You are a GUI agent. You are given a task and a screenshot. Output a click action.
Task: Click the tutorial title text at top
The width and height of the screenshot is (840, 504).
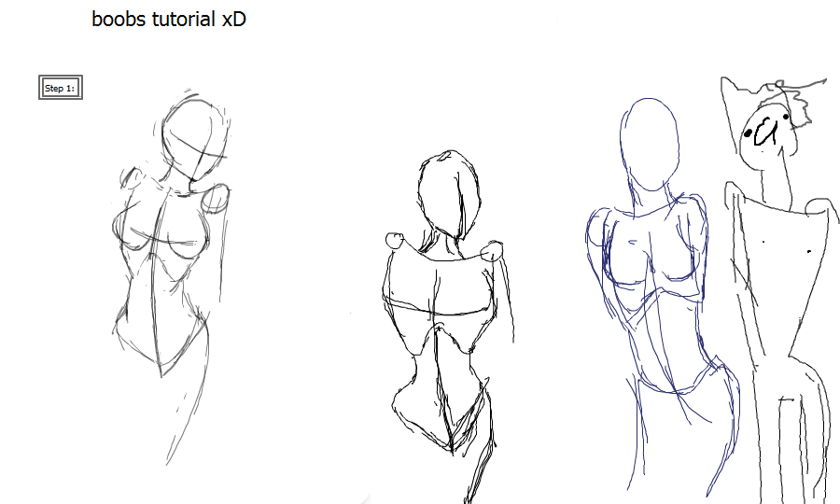[168, 19]
